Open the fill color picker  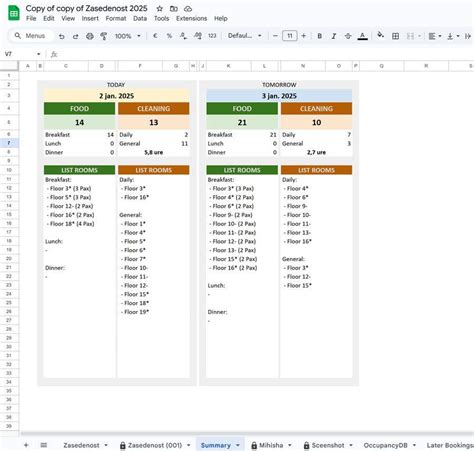coord(381,35)
